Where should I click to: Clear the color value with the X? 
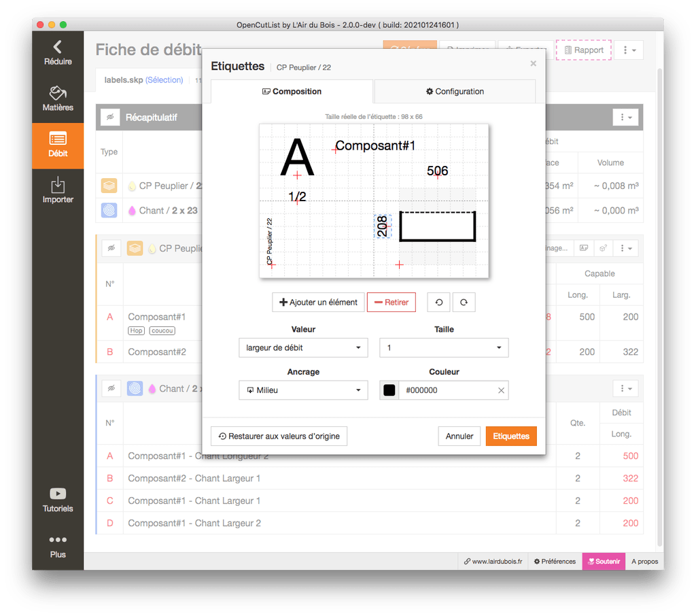pyautogui.click(x=501, y=390)
